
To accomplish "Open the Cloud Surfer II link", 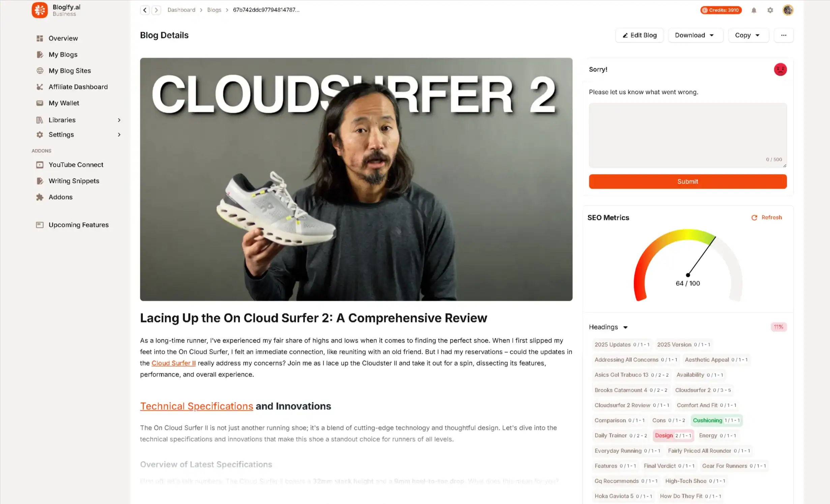I will pyautogui.click(x=173, y=363).
